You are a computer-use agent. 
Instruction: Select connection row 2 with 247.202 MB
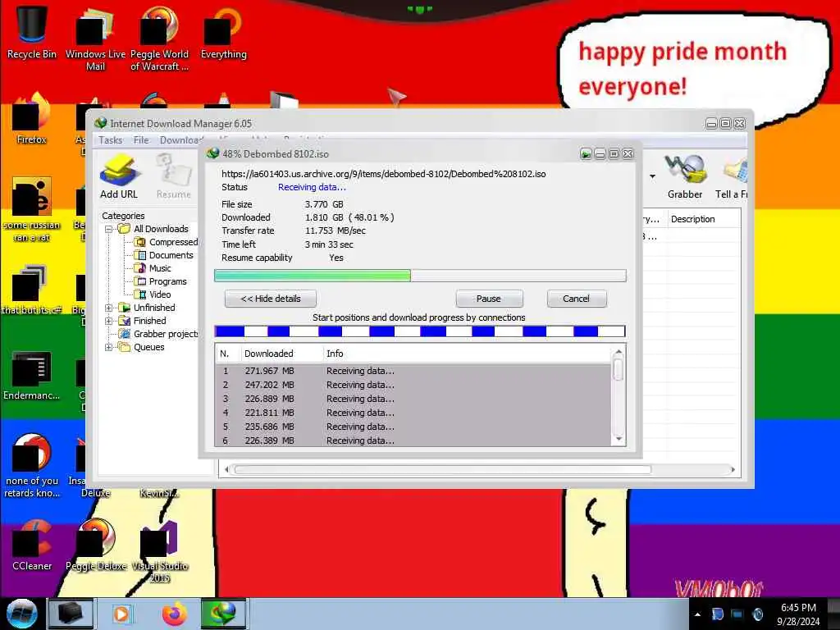[413, 385]
